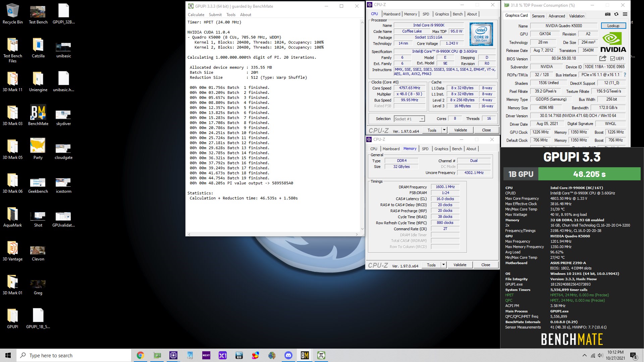Open Mainboard tab in top CPU-Z window

(392, 14)
